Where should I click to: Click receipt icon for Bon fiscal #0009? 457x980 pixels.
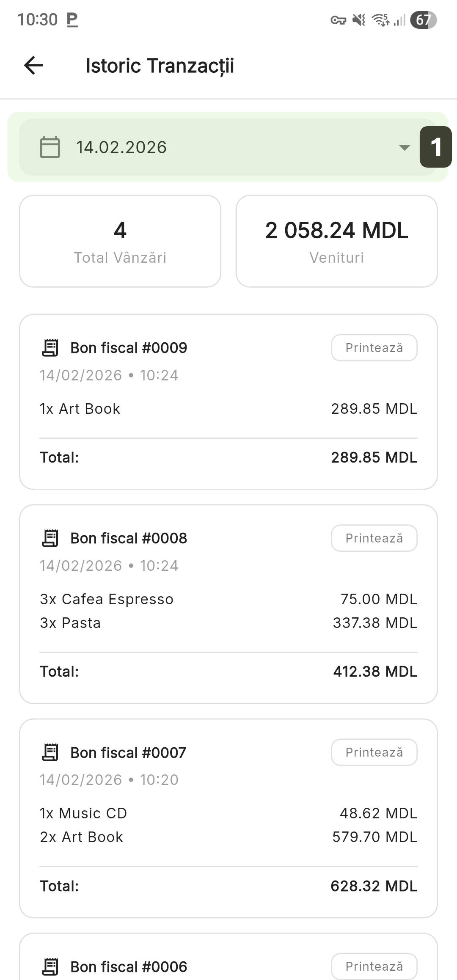click(x=50, y=348)
